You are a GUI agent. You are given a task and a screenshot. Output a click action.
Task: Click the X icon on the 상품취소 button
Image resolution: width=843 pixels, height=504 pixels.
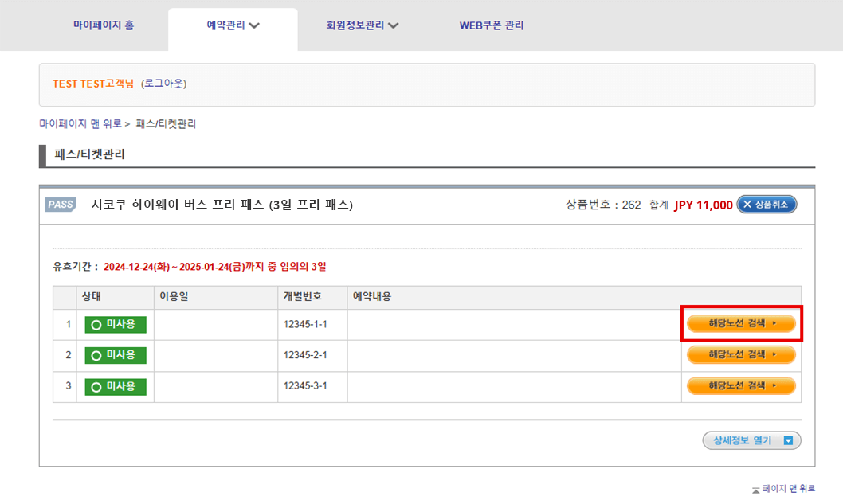(747, 205)
